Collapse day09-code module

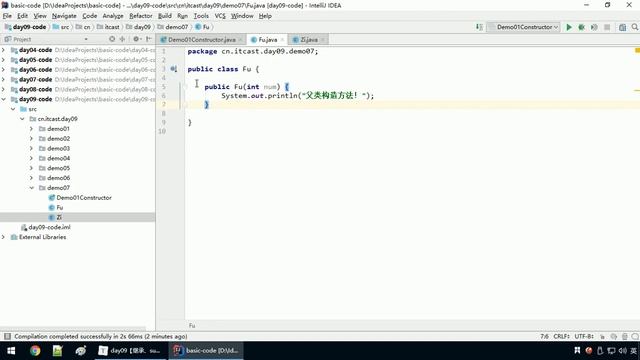pos(4,99)
